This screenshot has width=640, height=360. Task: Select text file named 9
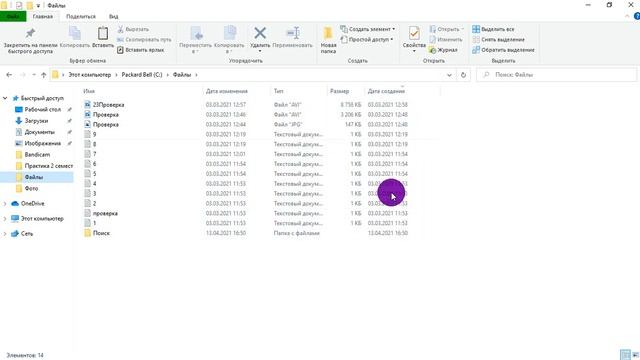coord(94,134)
